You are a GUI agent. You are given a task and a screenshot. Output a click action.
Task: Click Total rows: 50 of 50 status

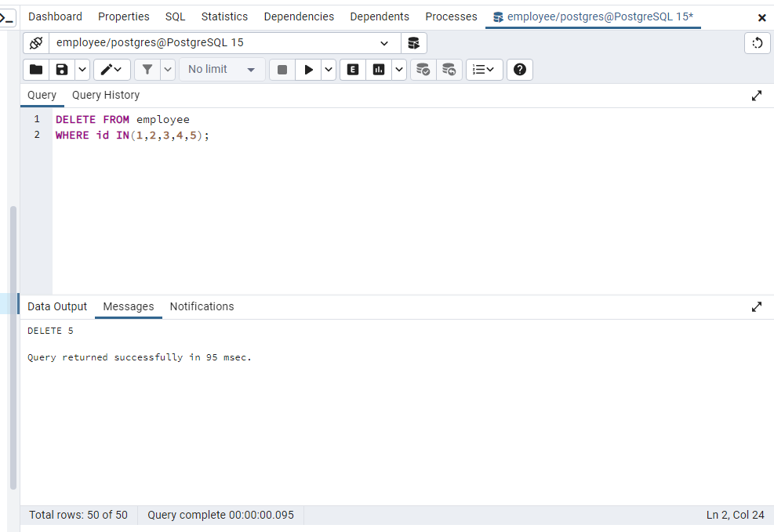pos(78,516)
